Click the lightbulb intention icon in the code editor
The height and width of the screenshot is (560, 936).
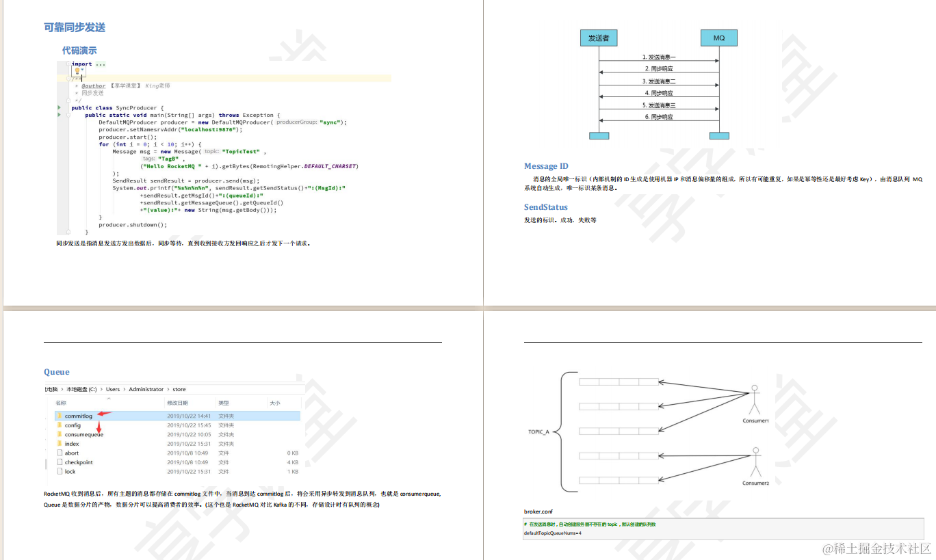click(x=78, y=71)
